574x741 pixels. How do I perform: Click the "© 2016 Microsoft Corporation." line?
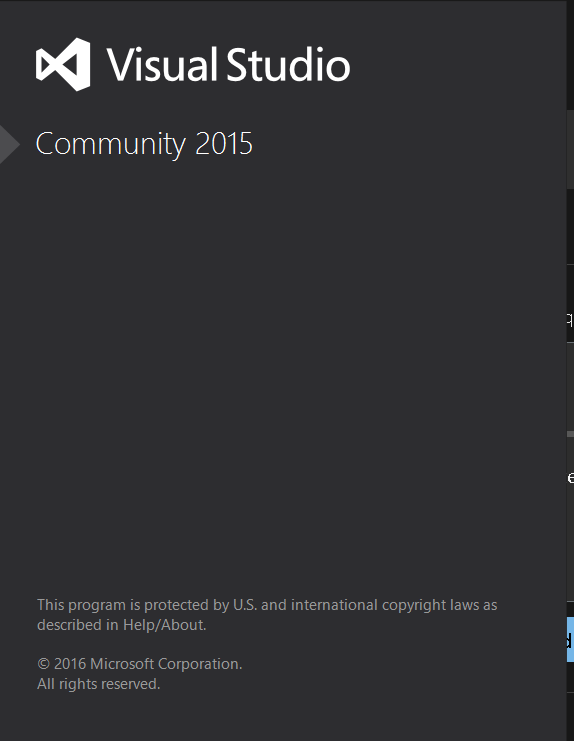click(x=139, y=664)
